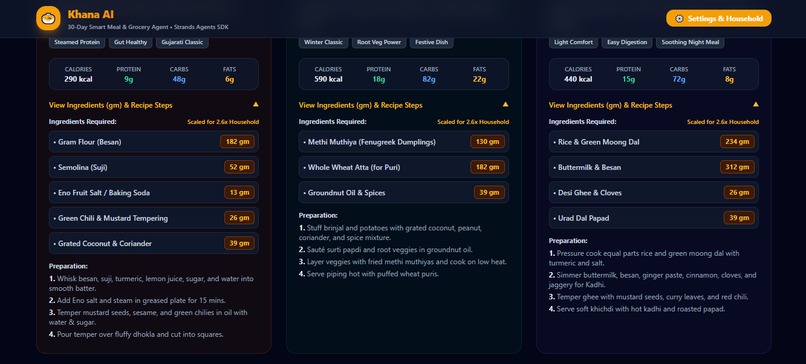The image size is (806, 364).
Task: Click the Groundnut Oil & Spices row
Action: pyautogui.click(x=404, y=192)
